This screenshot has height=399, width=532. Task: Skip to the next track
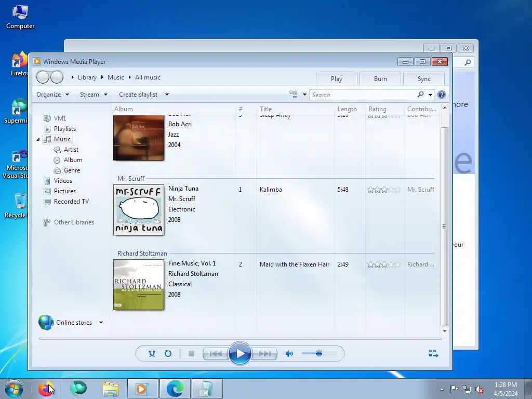(x=264, y=353)
